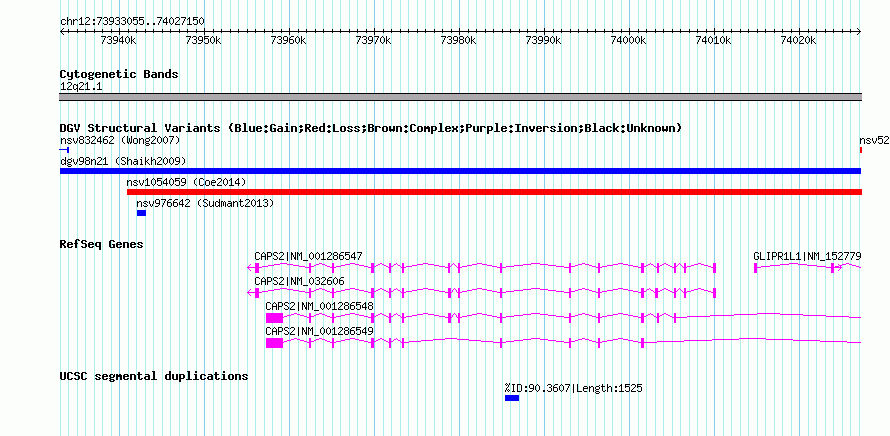Open the CAPS2|NM_032606 transcript label
Screen dimensions: 890x436
pyautogui.click(x=299, y=282)
